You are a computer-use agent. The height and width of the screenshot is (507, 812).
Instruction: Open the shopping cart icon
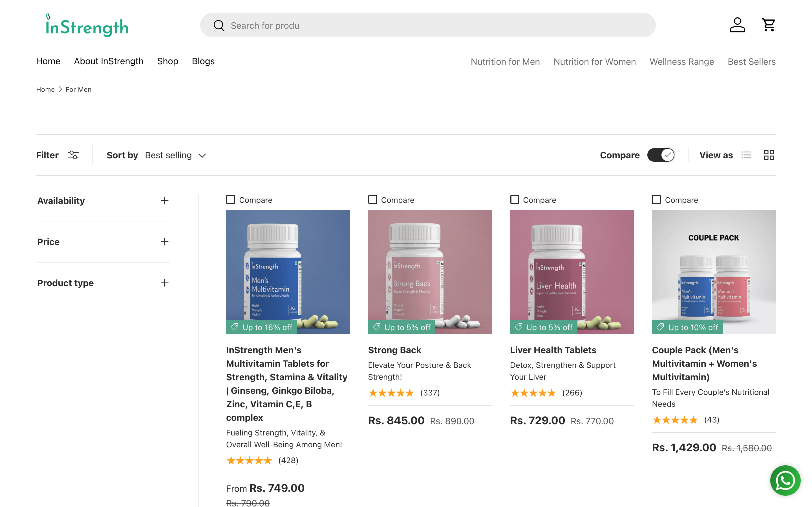pos(768,25)
